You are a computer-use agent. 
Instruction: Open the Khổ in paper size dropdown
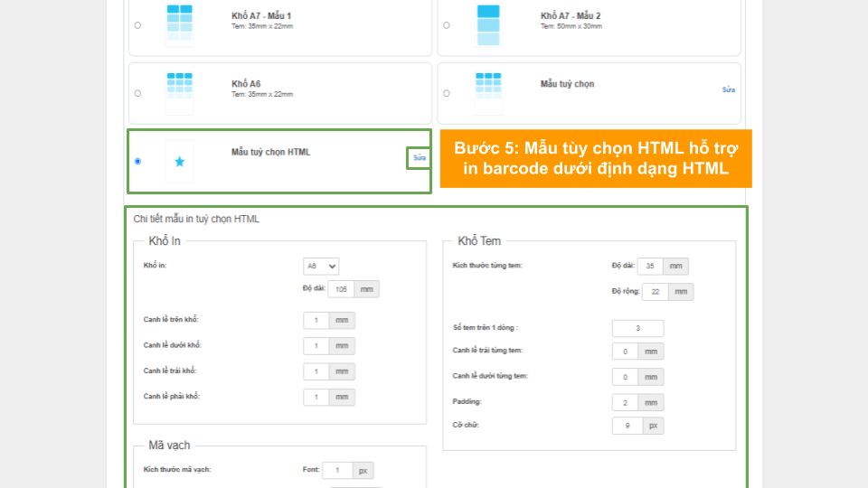pyautogui.click(x=321, y=267)
